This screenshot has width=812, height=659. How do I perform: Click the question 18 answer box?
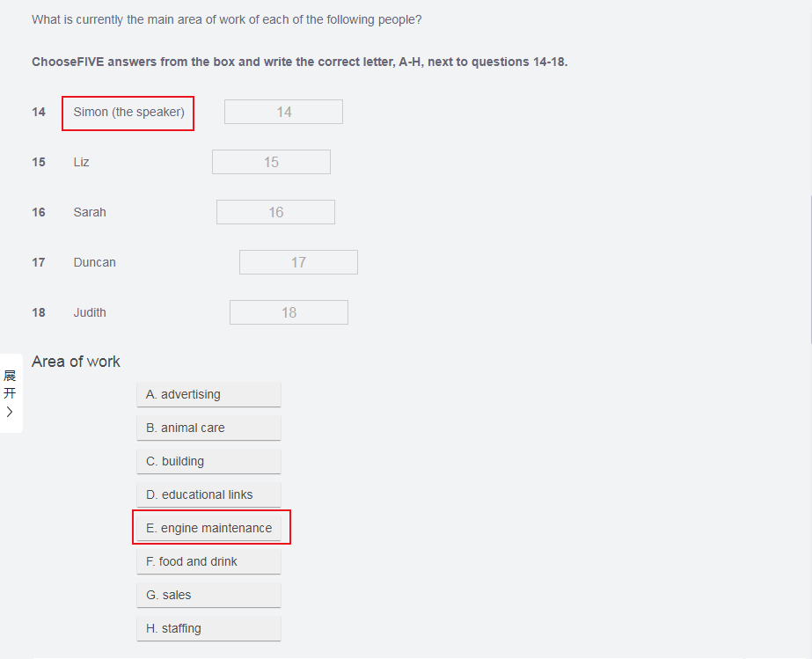[289, 312]
